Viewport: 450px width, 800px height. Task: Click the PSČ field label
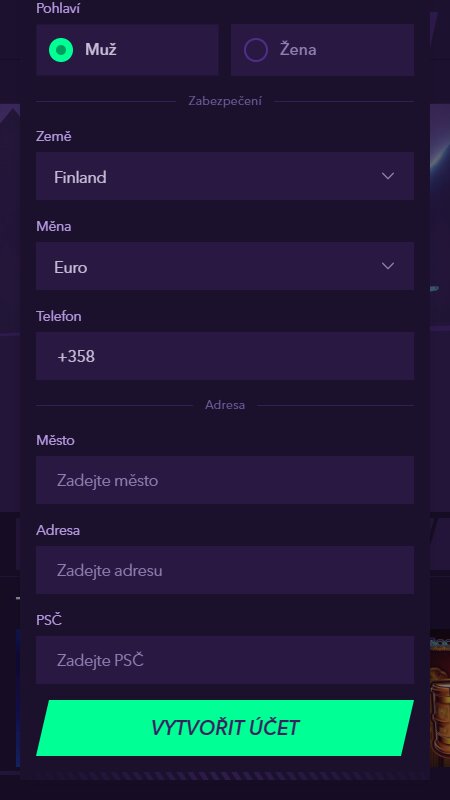tap(49, 620)
